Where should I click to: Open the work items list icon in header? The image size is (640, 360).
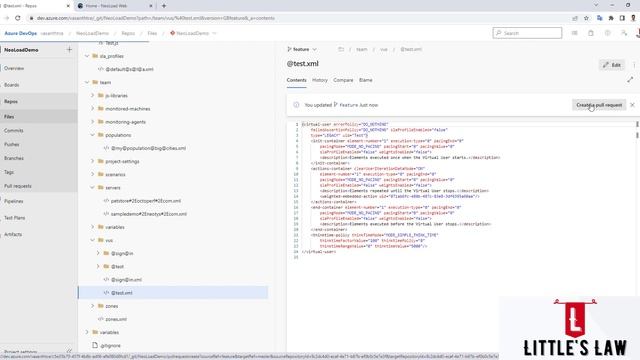574,33
